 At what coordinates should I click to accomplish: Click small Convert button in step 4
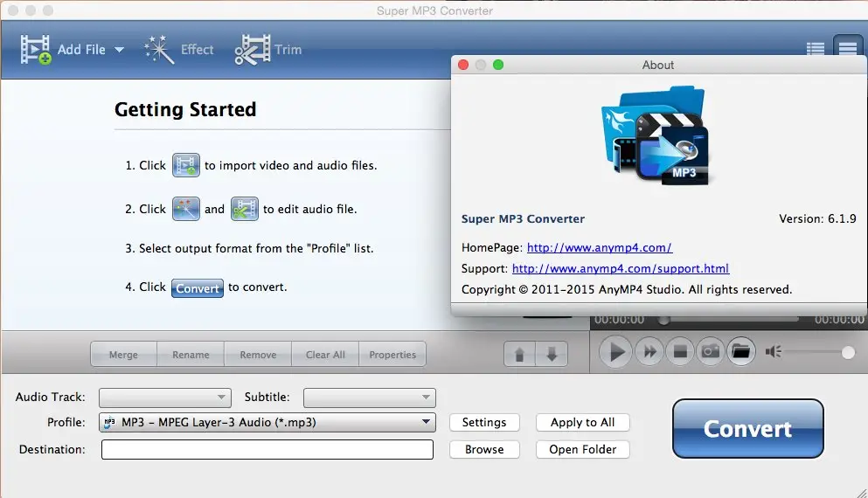click(x=197, y=288)
